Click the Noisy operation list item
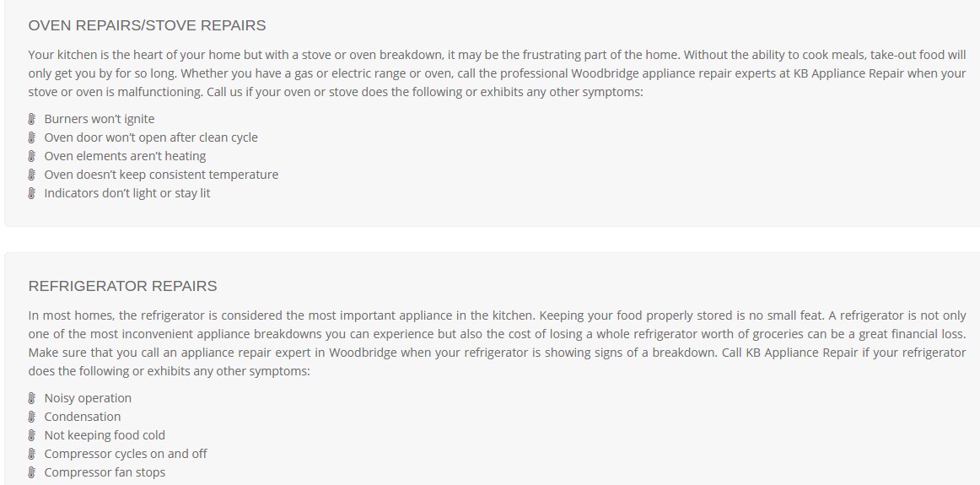 pos(88,398)
